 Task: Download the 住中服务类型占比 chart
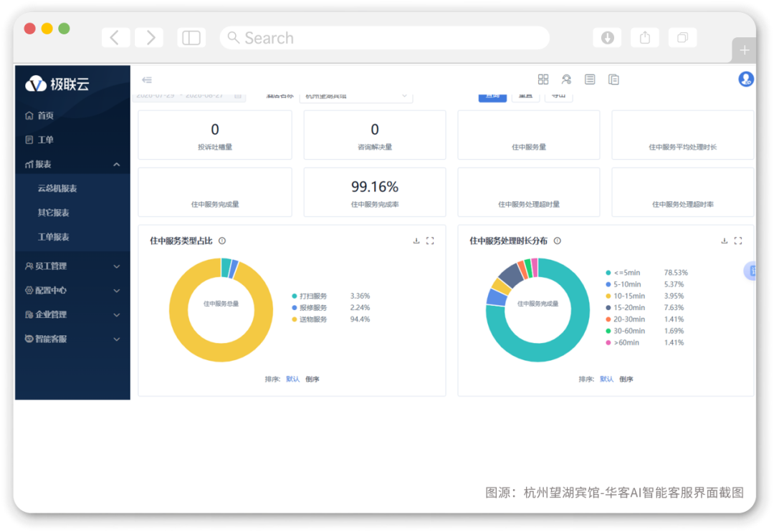click(x=416, y=241)
